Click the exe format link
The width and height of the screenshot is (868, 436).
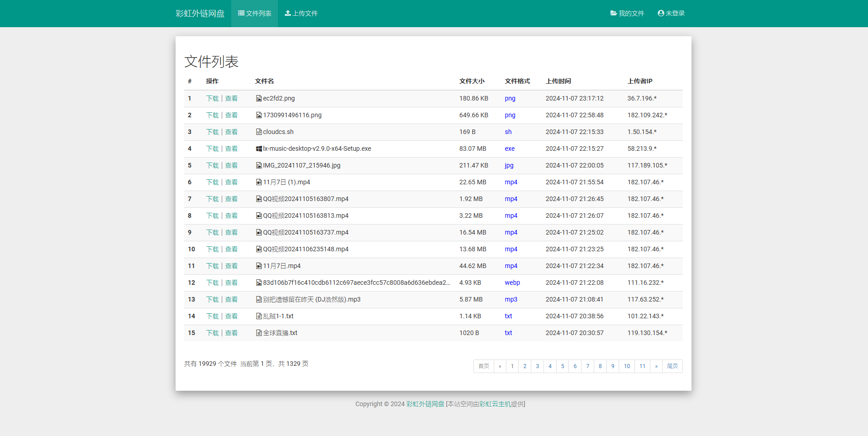[x=510, y=149]
